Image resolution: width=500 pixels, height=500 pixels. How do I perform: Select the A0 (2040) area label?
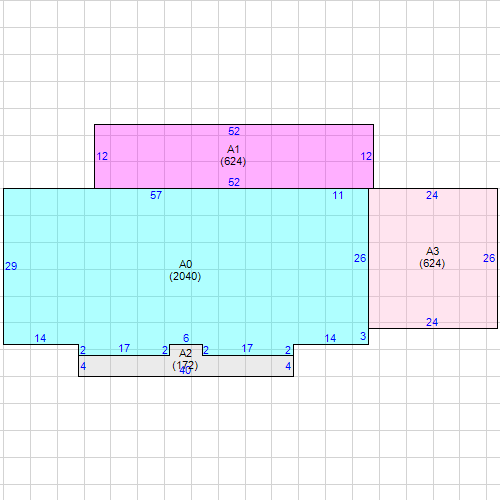pyautogui.click(x=185, y=270)
